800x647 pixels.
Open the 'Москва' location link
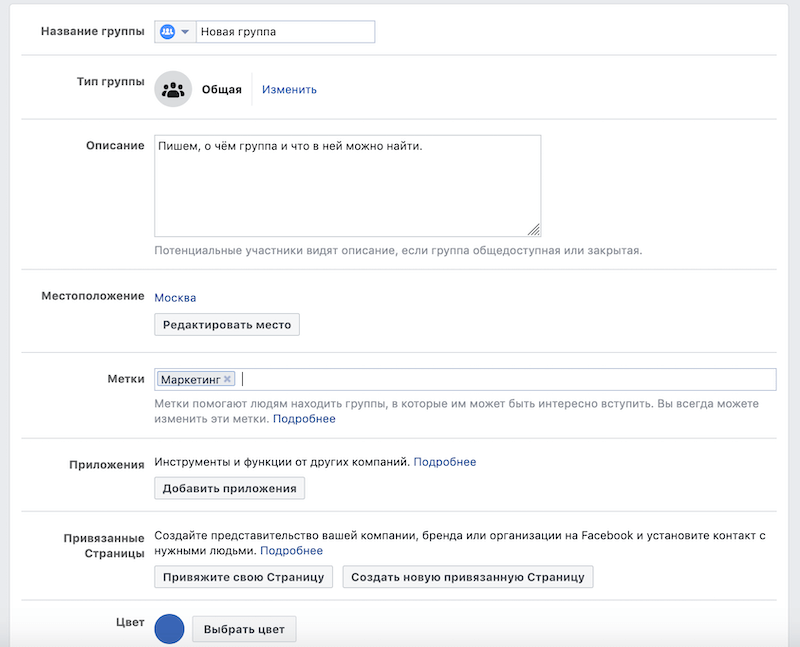(175, 297)
